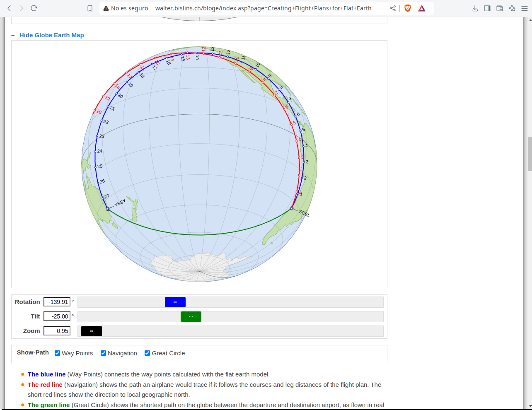Screen dimensions: 532x410
Task: Open the Leo AI sparkle icon
Action: [512, 8]
